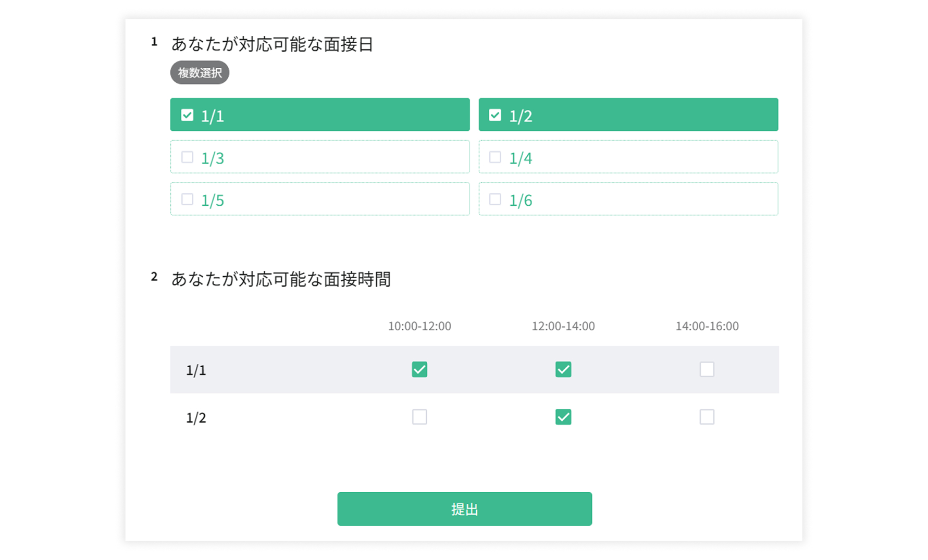Select the 1/6 interview date option
This screenshot has height=560, width=928.
[628, 199]
